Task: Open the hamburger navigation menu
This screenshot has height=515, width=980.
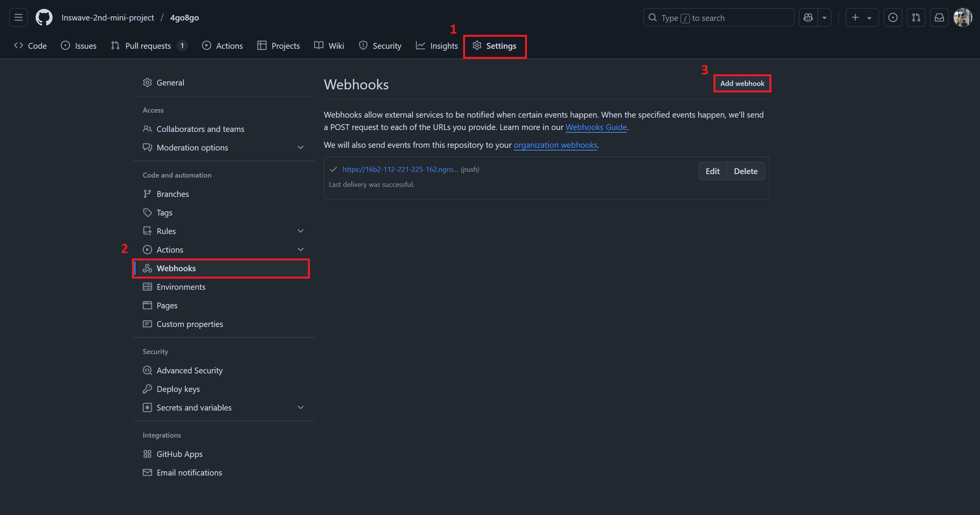Action: (x=18, y=17)
